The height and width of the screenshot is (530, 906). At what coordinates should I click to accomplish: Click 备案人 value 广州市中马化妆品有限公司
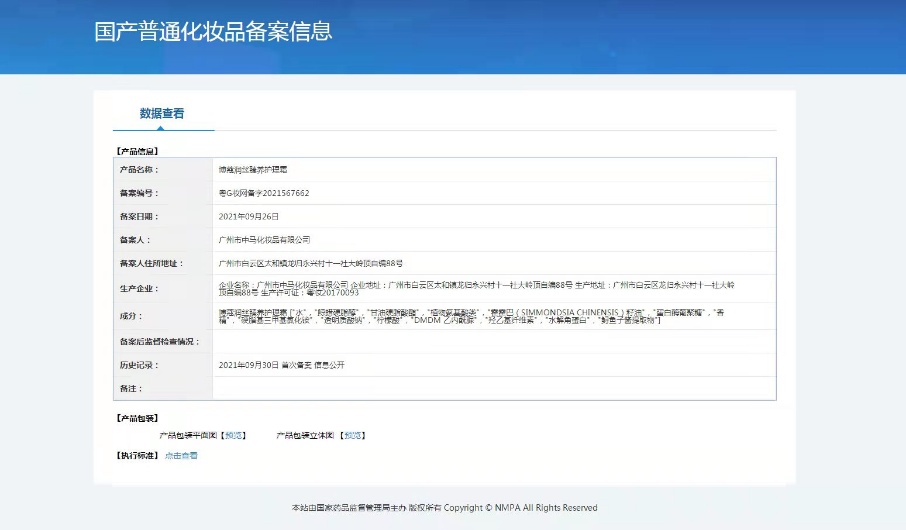264,239
